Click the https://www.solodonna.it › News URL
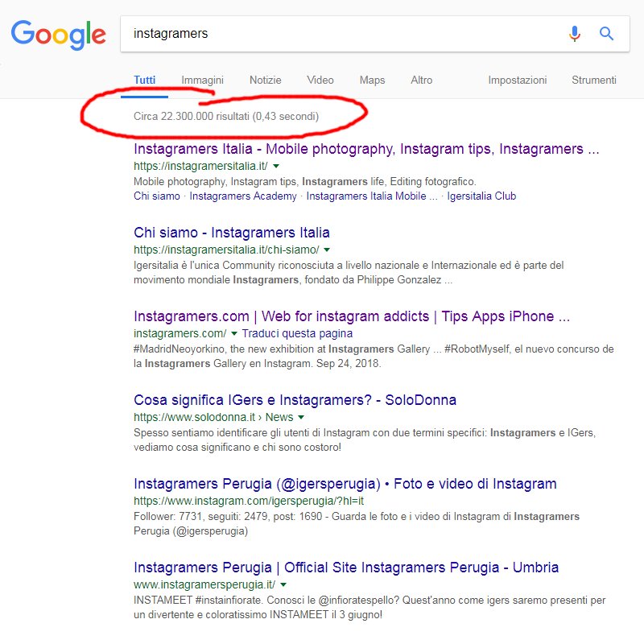Viewport: 644px width, 644px height. 213,417
